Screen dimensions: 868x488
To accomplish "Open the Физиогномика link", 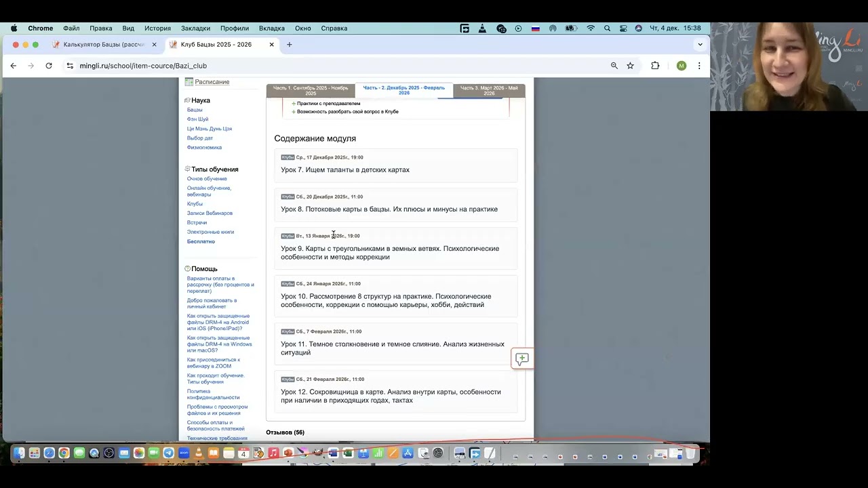I will point(204,148).
